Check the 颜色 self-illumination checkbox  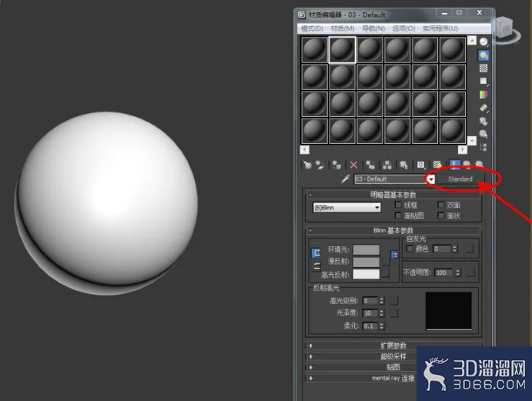[410, 249]
